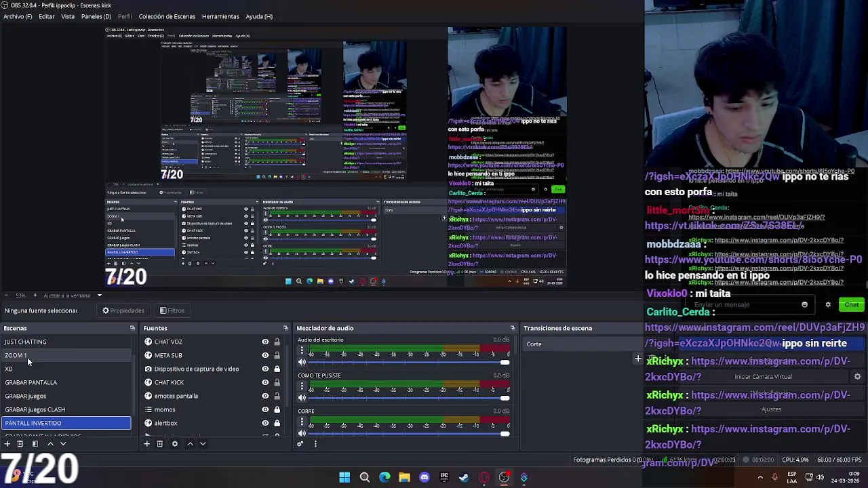The height and width of the screenshot is (488, 868).
Task: Open the Windows Start menu
Action: point(344,477)
